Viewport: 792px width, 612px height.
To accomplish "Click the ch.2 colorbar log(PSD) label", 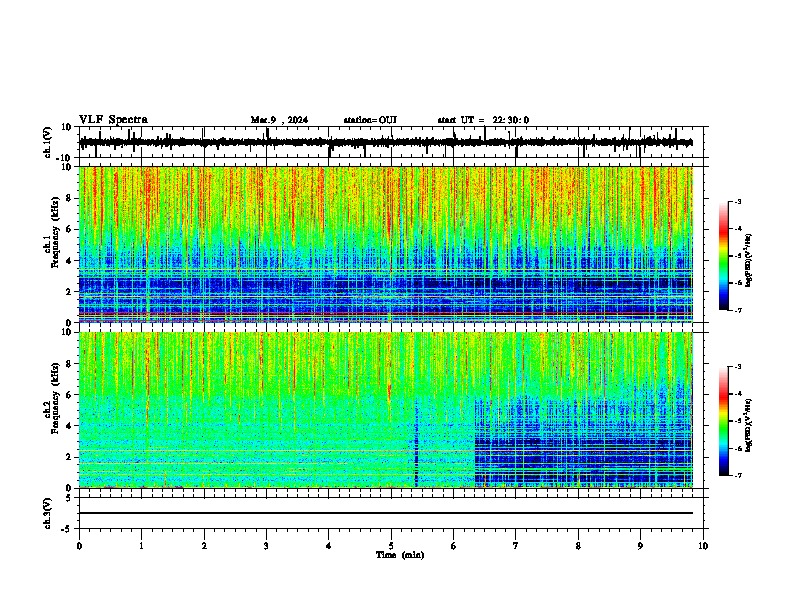I will (x=749, y=425).
